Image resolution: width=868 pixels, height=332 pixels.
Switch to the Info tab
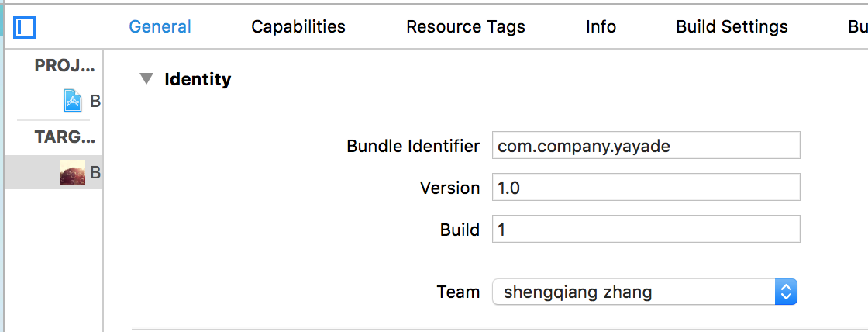point(601,26)
